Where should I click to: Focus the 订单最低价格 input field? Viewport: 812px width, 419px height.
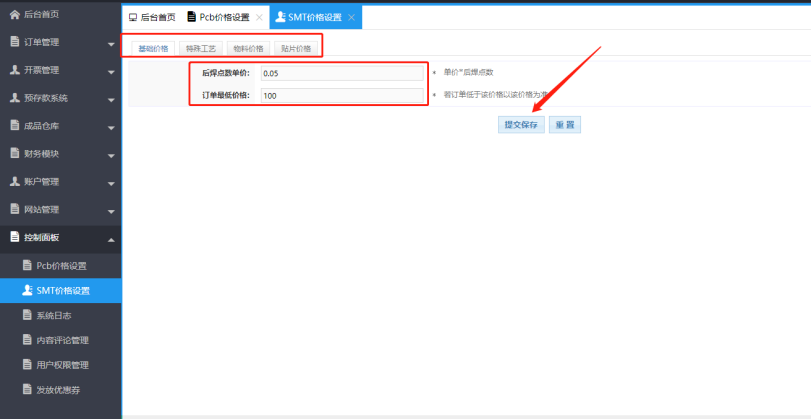[x=340, y=96]
